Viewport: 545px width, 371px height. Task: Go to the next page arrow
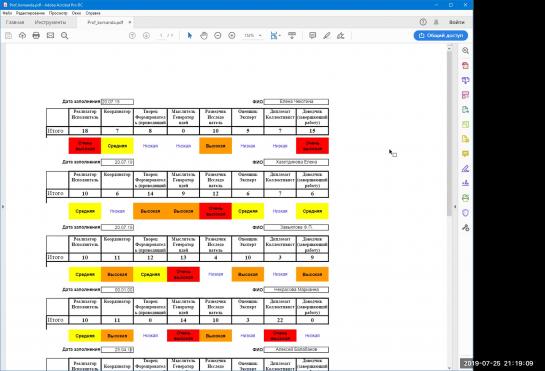(x=146, y=35)
